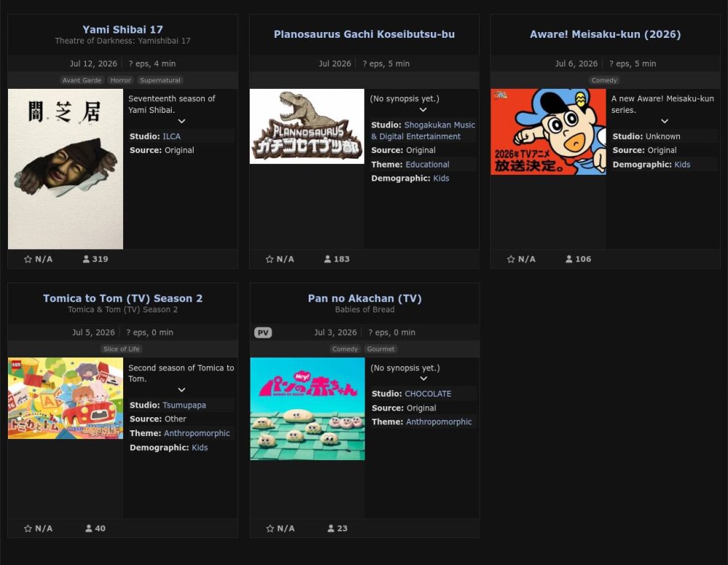Open Shogakukan Music & Digital Entertainment studio link
This screenshot has width=728, height=565.
[423, 130]
